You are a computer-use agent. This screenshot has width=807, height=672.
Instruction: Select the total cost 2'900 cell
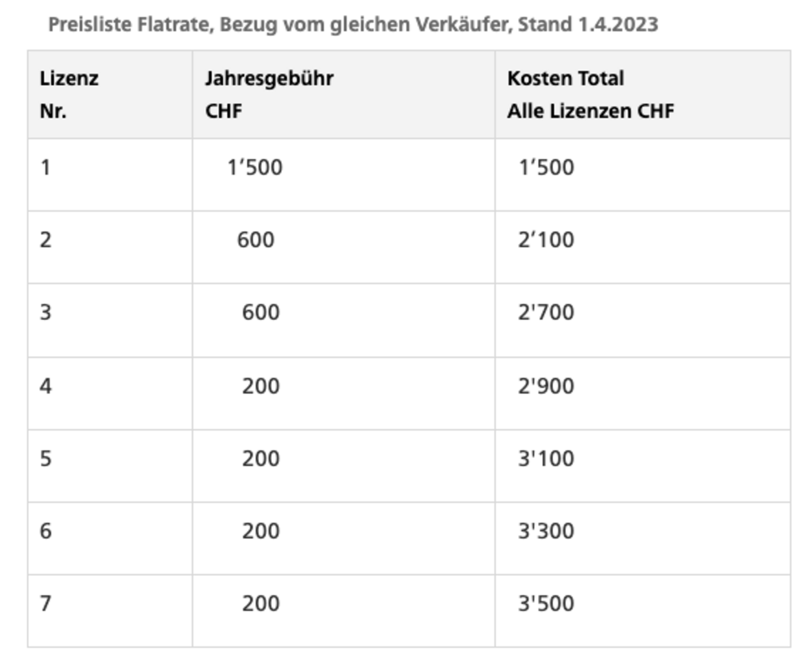pyautogui.click(x=546, y=386)
